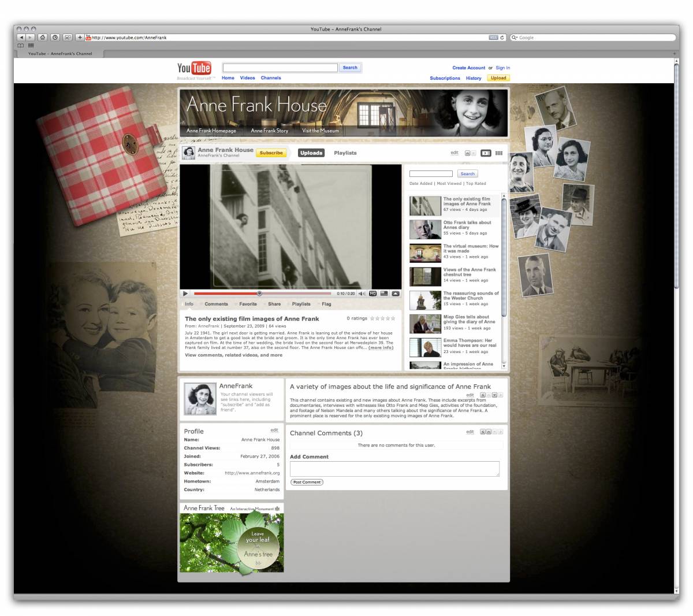Open the Playlists tab under the video
Viewport: 693px width, 616px height.
pyautogui.click(x=301, y=304)
